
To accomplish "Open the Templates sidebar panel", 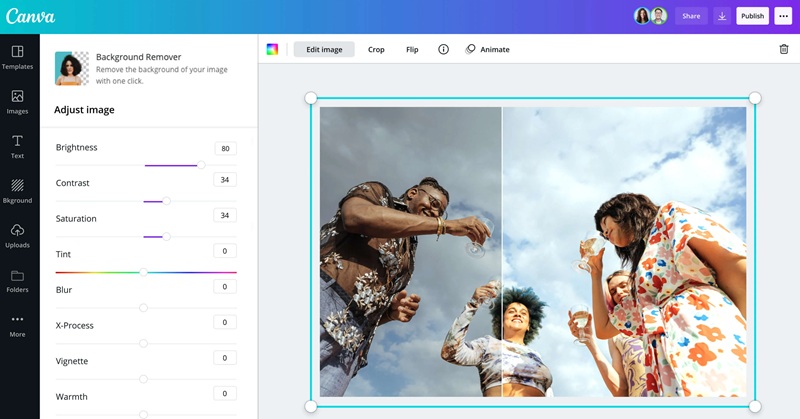I will tap(17, 57).
